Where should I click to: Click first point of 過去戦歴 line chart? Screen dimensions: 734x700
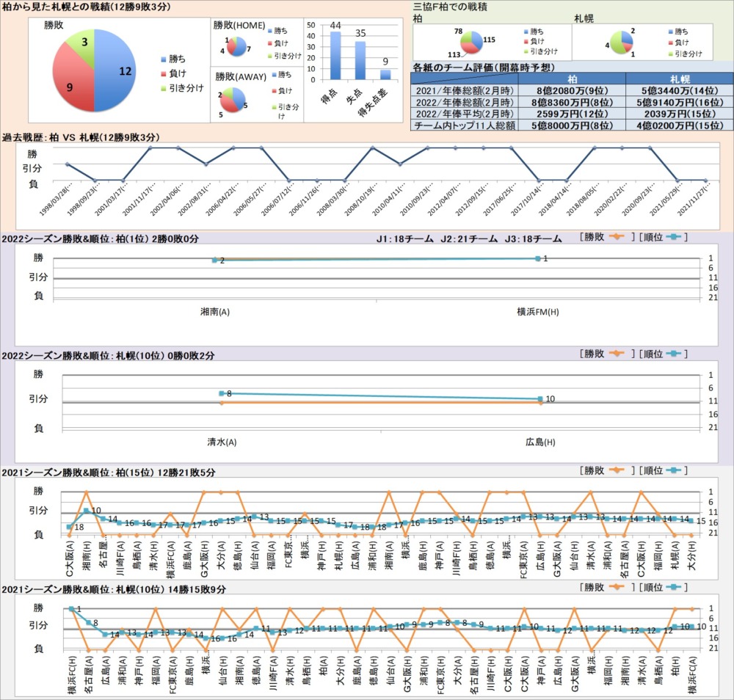[x=67, y=164]
